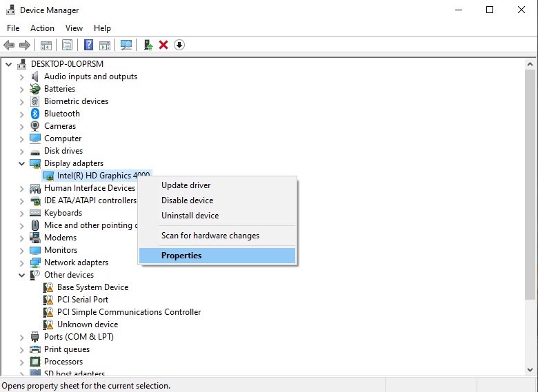538x392 pixels.
Task: Click the scrollbar down arrow
Action: [x=530, y=370]
